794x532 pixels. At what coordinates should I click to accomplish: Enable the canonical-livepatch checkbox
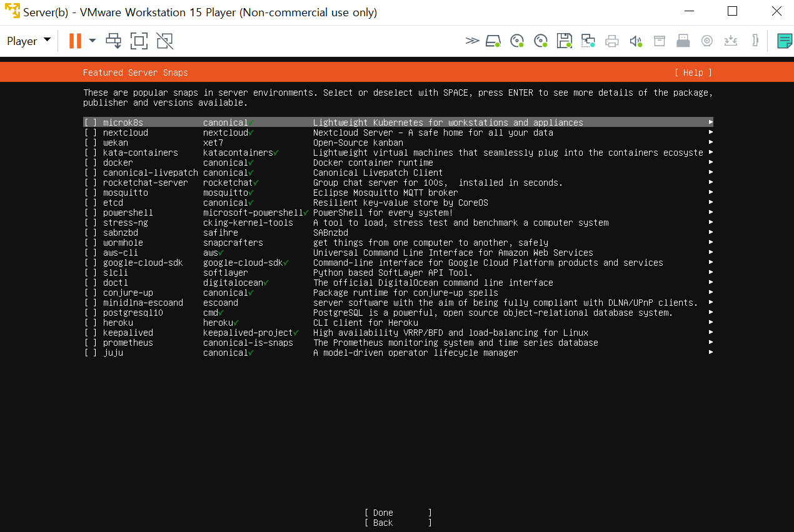point(91,173)
